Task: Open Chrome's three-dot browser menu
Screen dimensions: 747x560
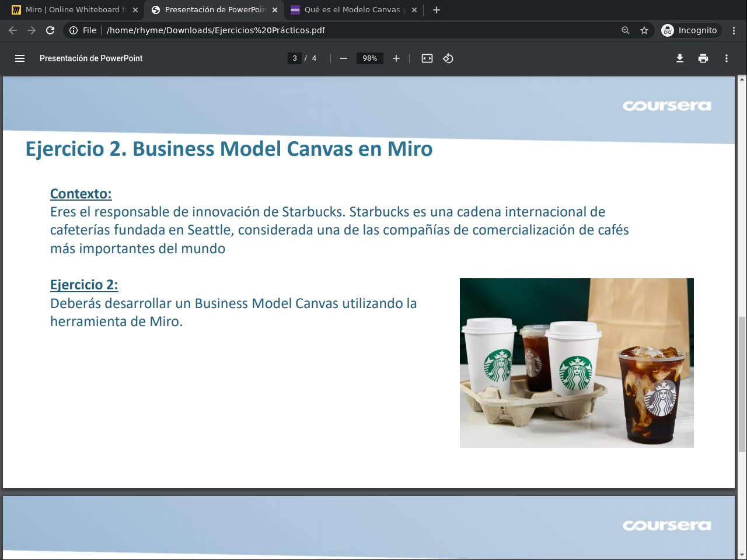Action: [734, 30]
